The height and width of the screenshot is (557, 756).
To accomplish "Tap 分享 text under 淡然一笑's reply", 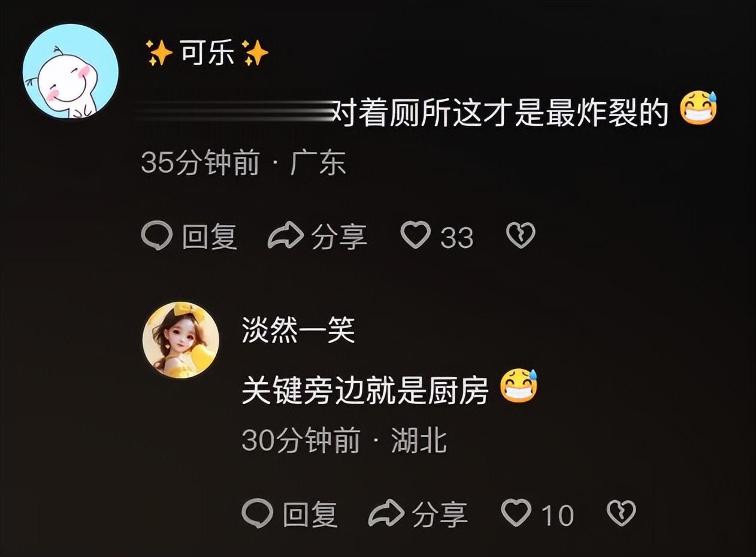I will click(440, 514).
